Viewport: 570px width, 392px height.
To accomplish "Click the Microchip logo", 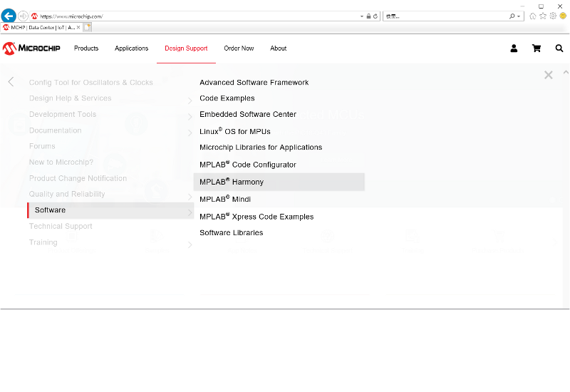I will [x=31, y=48].
